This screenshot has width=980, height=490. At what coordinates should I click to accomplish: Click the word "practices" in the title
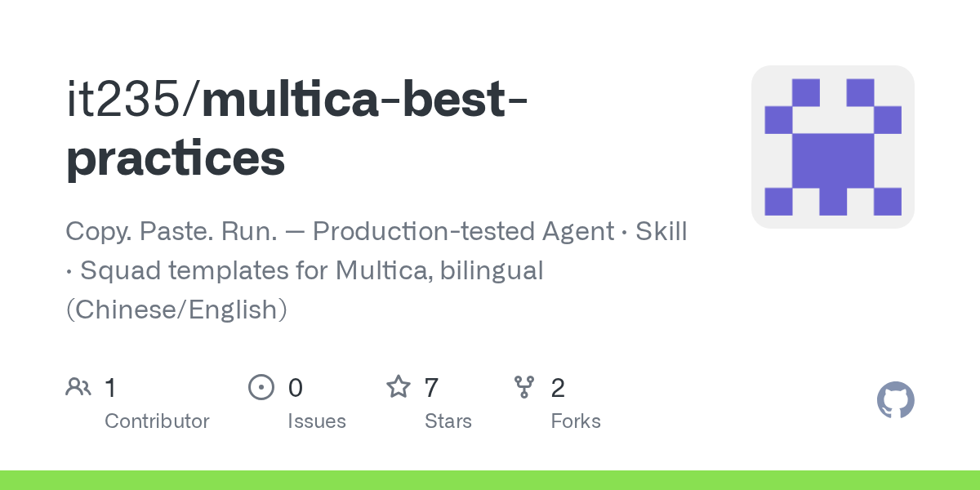pos(176,159)
